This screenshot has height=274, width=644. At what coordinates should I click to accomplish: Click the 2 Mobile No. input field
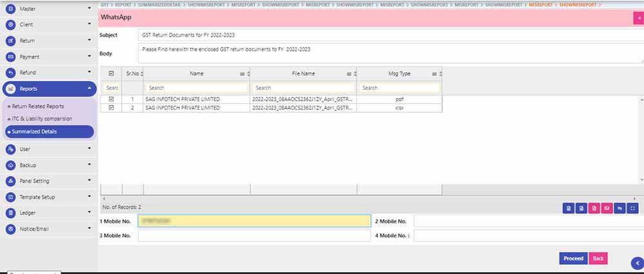pos(528,221)
